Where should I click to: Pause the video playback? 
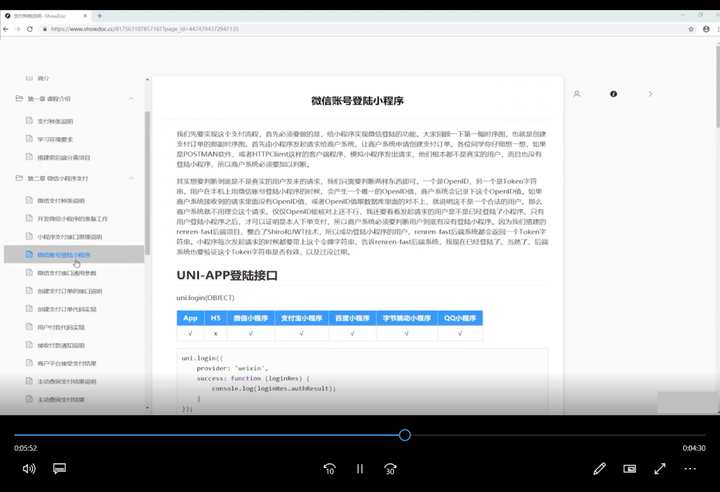pyautogui.click(x=360, y=469)
